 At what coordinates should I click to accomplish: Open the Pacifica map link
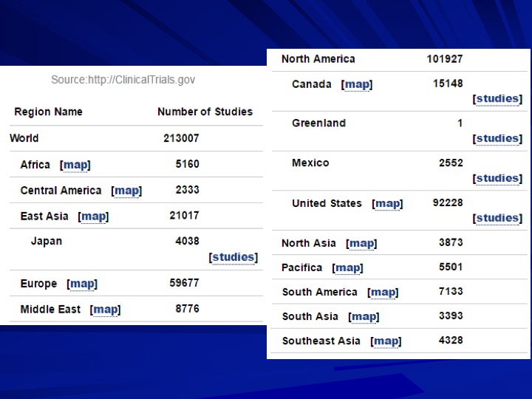(x=347, y=268)
